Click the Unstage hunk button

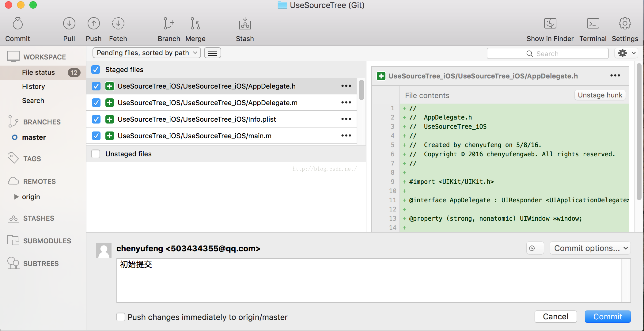point(600,95)
